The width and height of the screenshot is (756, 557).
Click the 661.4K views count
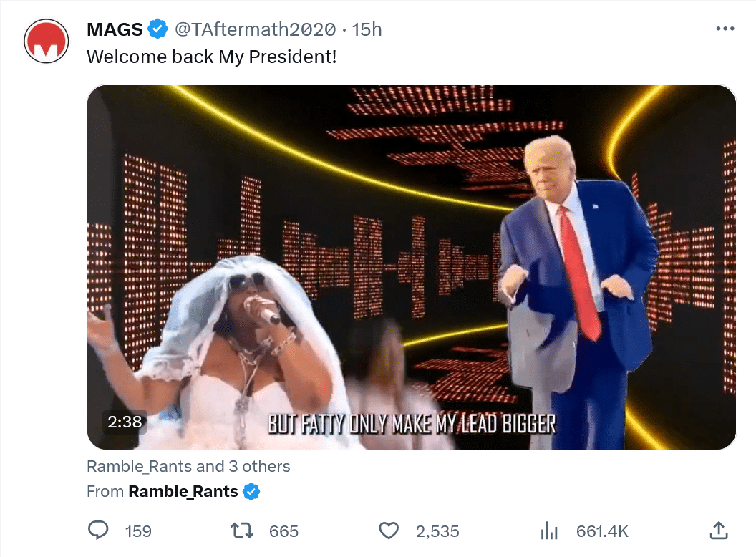tap(602, 531)
